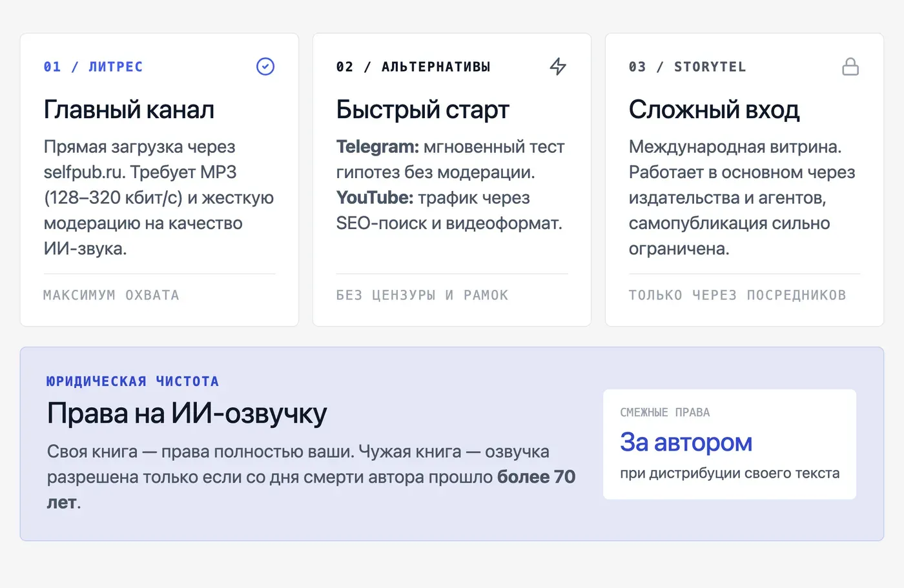Image resolution: width=904 pixels, height=588 pixels.
Task: Click the 'МАКСИМУМ ОХВАТА' footer text
Action: click(111, 295)
